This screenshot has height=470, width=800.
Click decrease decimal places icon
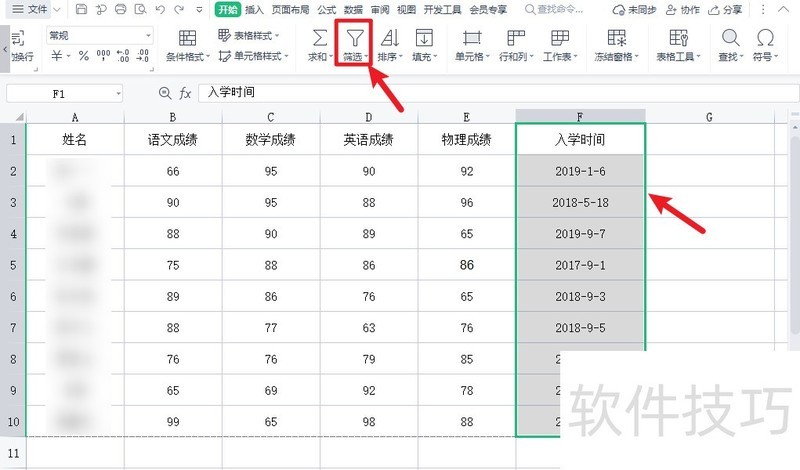click(x=143, y=55)
